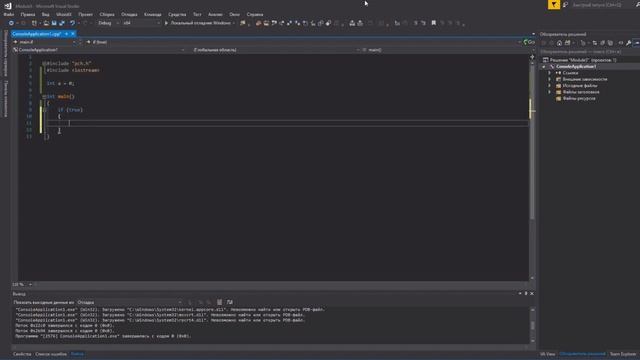Click Solution Explorer collapse all icon
This screenshot has width=640, height=360.
coord(602,43)
